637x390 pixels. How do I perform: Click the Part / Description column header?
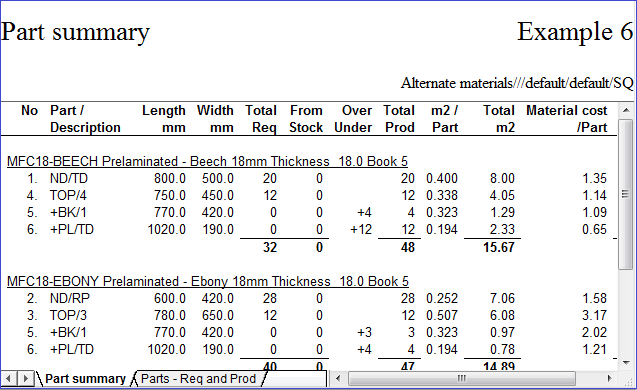click(85, 119)
